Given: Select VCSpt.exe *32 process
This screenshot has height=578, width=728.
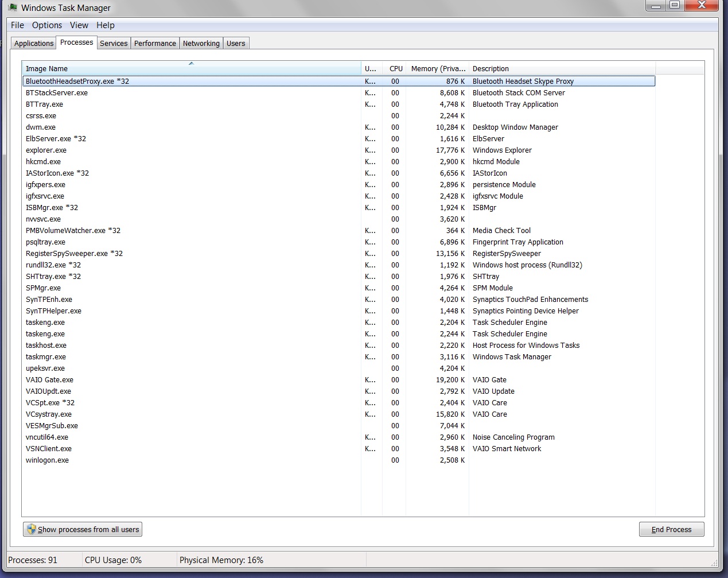Looking at the screenshot, I should (x=338, y=403).
